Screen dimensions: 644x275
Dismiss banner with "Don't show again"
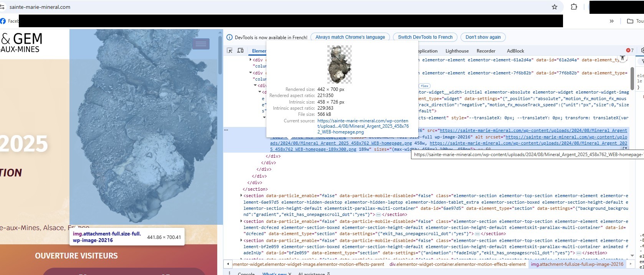483,37
